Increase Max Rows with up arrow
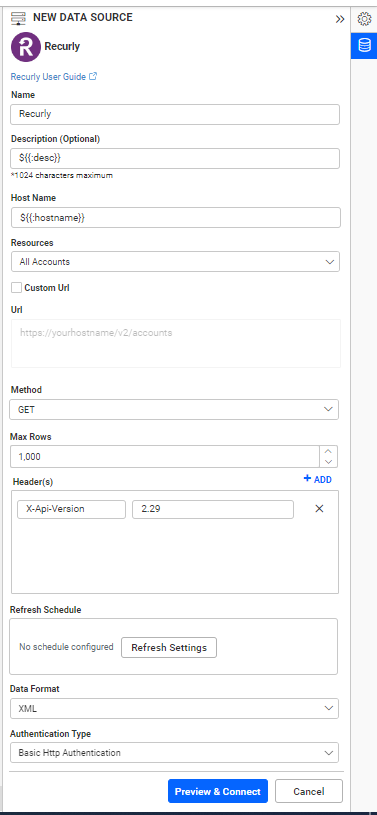This screenshot has height=815, width=377. pos(328,451)
